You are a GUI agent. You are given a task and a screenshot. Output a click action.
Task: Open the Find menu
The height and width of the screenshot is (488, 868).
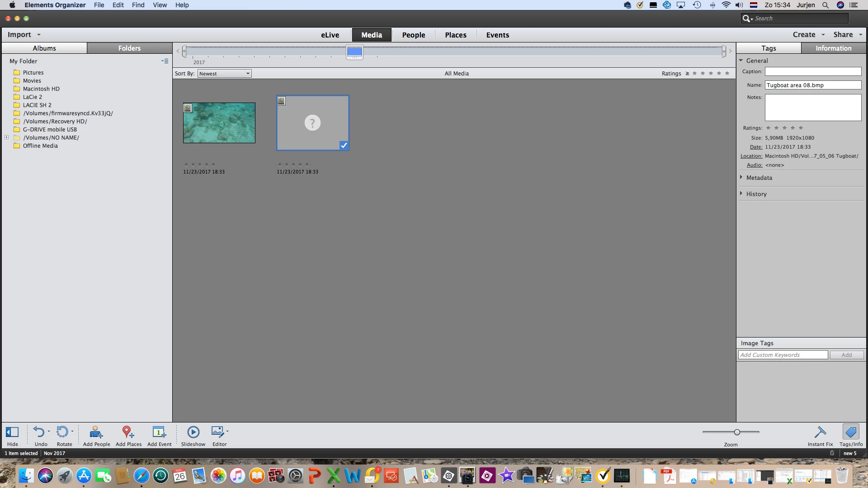138,5
